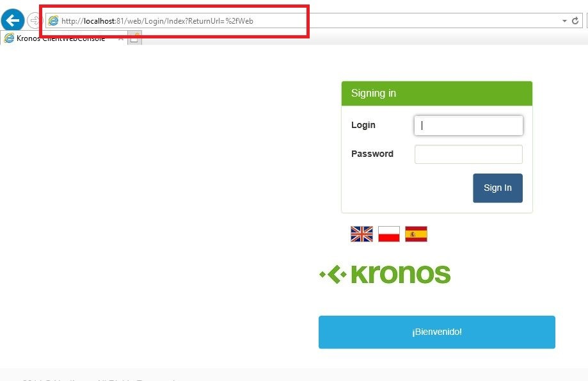Image resolution: width=588 pixels, height=381 pixels.
Task: Click the localhost URL in address bar
Action: click(157, 21)
